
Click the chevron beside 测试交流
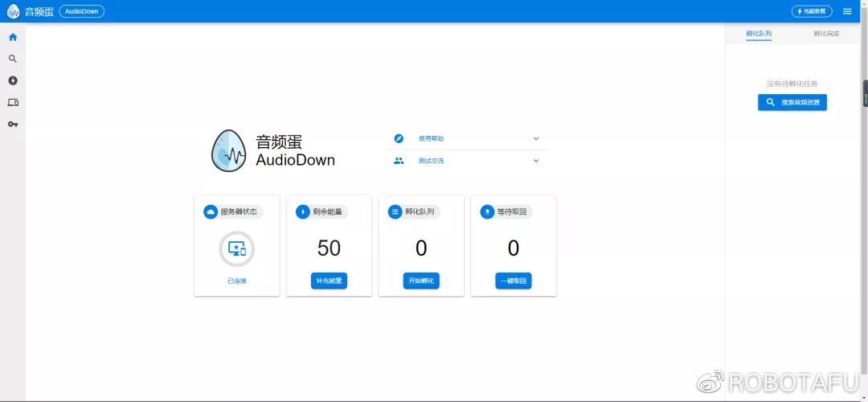[x=536, y=161]
